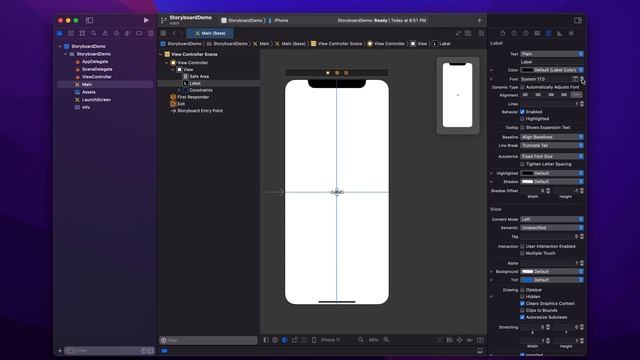Image resolution: width=640 pixels, height=360 pixels.
Task: Click the Add Library plus button in toolbar
Action: 480,20
